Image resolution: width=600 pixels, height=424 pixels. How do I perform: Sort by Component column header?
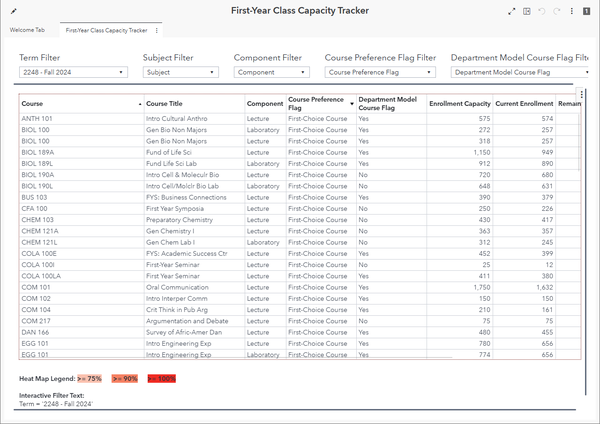[265, 104]
